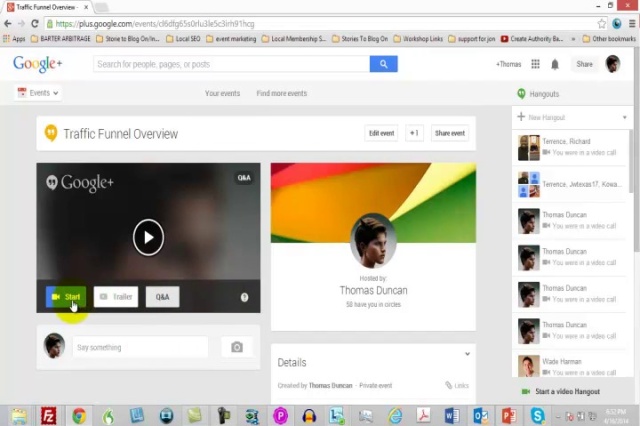Viewport: 640px width, 426px height.
Task: Open PowerPoint from the taskbar
Action: pos(509,416)
